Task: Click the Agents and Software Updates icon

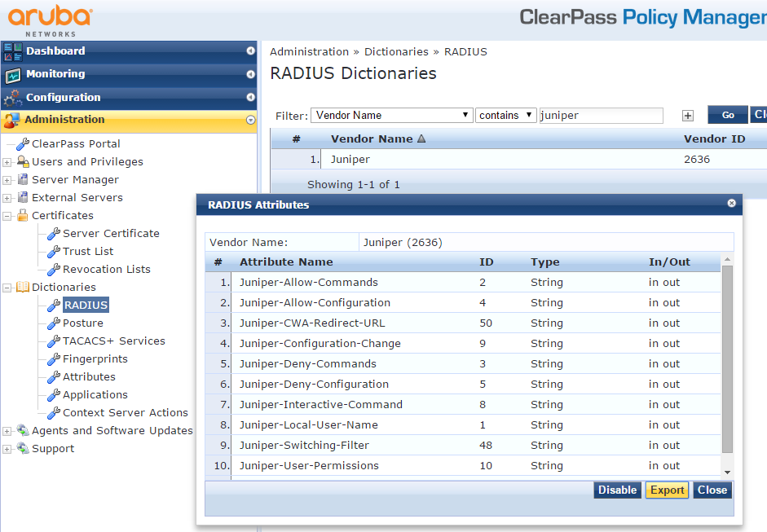Action: pos(23,430)
